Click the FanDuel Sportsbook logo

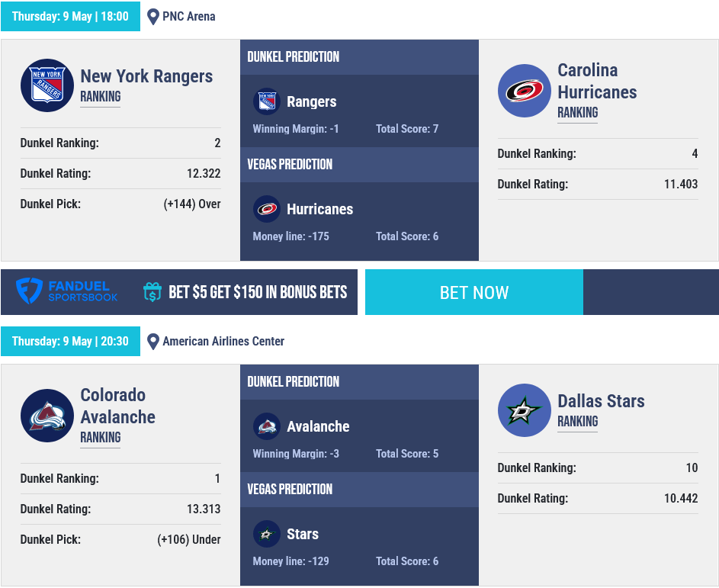click(67, 291)
